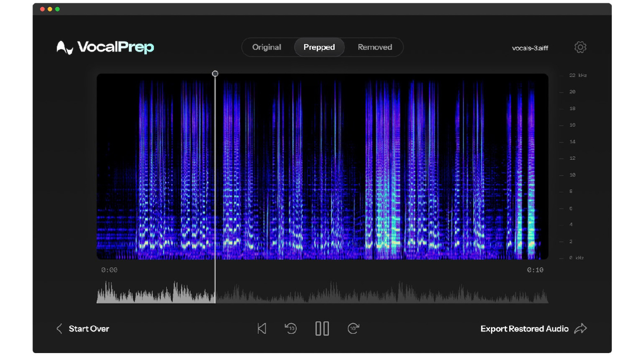The height and width of the screenshot is (356, 644).
Task: Click the share arrow next to Export Restored Audio
Action: tap(581, 329)
